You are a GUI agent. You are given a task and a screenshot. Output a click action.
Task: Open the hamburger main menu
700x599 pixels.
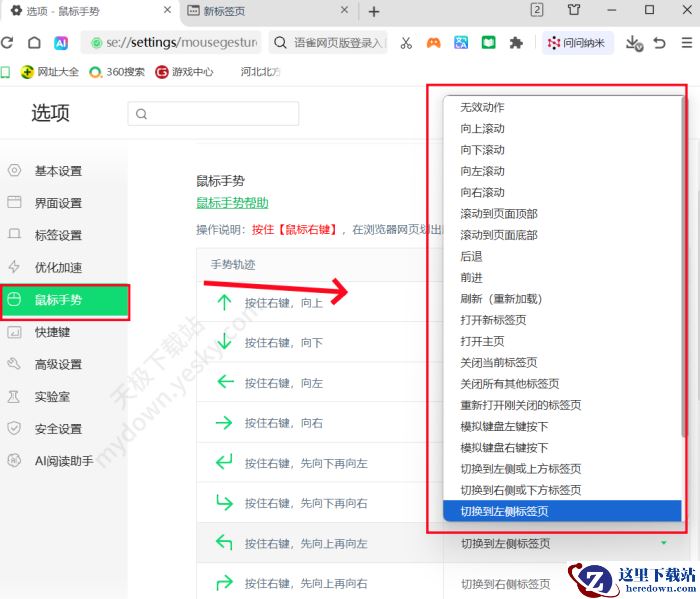687,43
